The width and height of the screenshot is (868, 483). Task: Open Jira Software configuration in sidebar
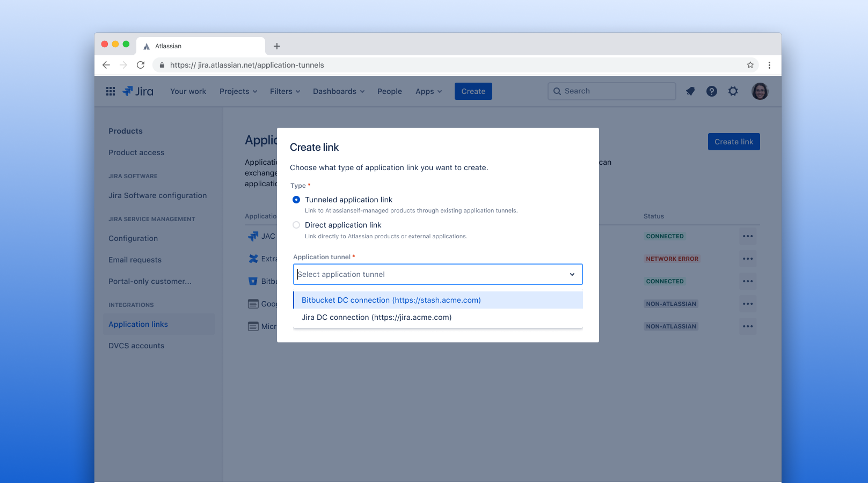click(x=158, y=195)
